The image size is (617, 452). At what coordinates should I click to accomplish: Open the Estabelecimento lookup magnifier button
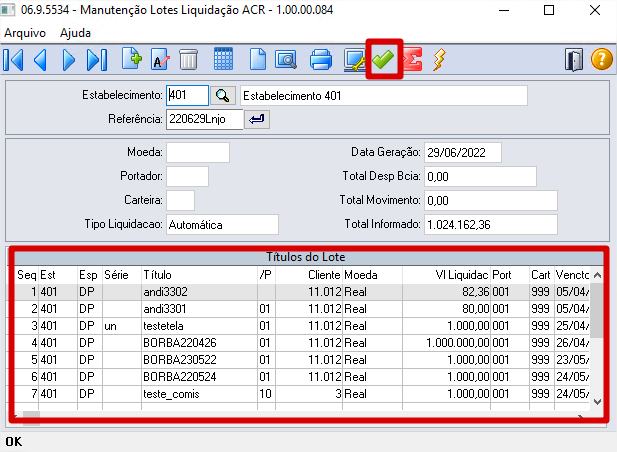click(223, 96)
